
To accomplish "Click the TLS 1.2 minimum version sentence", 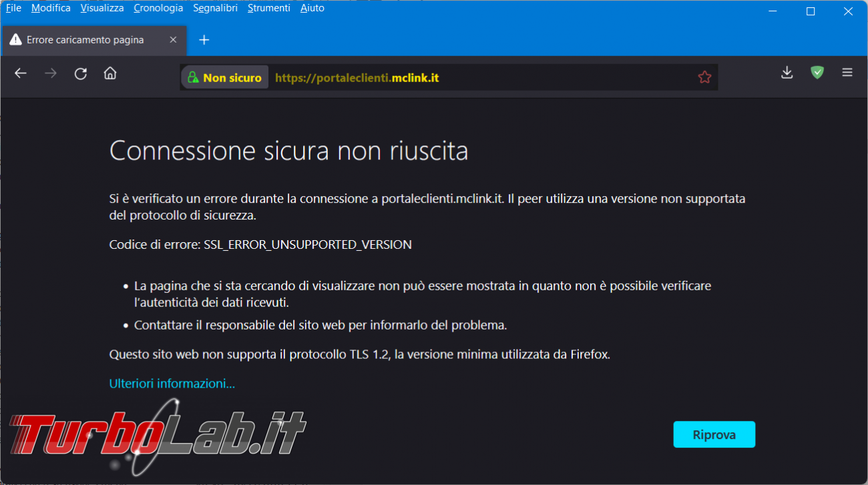I will [360, 354].
